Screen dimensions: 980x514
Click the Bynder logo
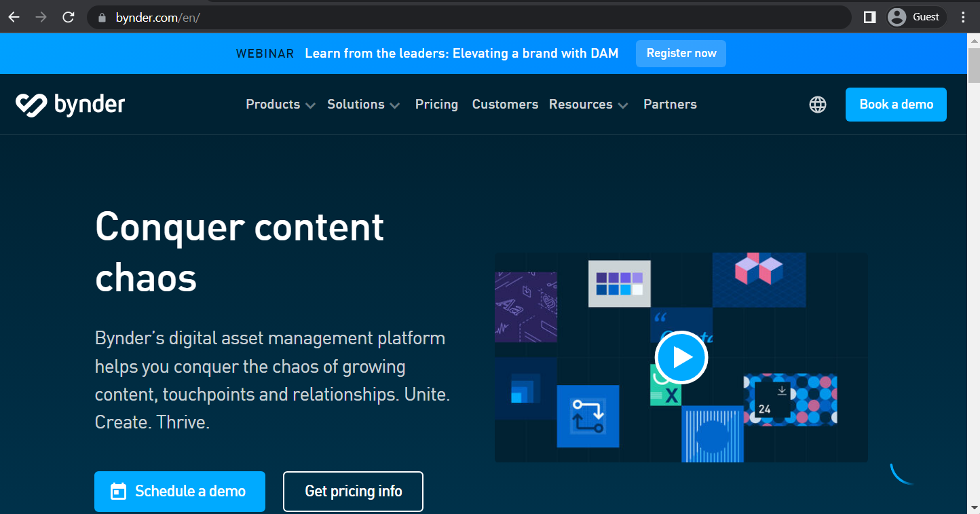(x=71, y=105)
